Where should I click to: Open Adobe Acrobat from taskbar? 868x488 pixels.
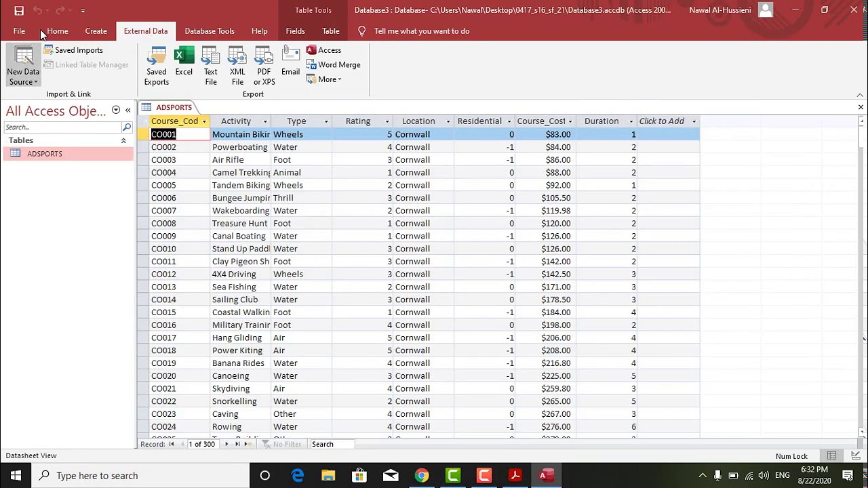click(515, 476)
